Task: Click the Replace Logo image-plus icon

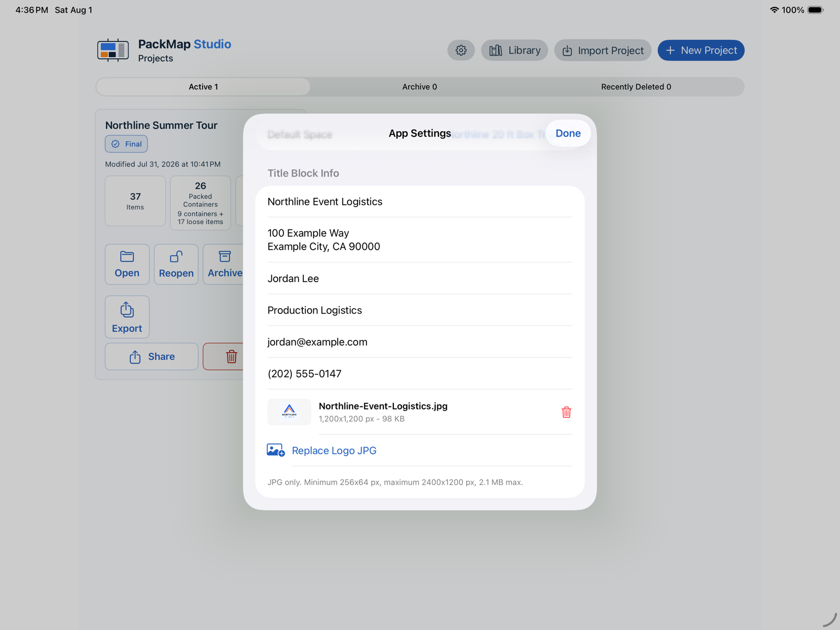Action: point(276,450)
